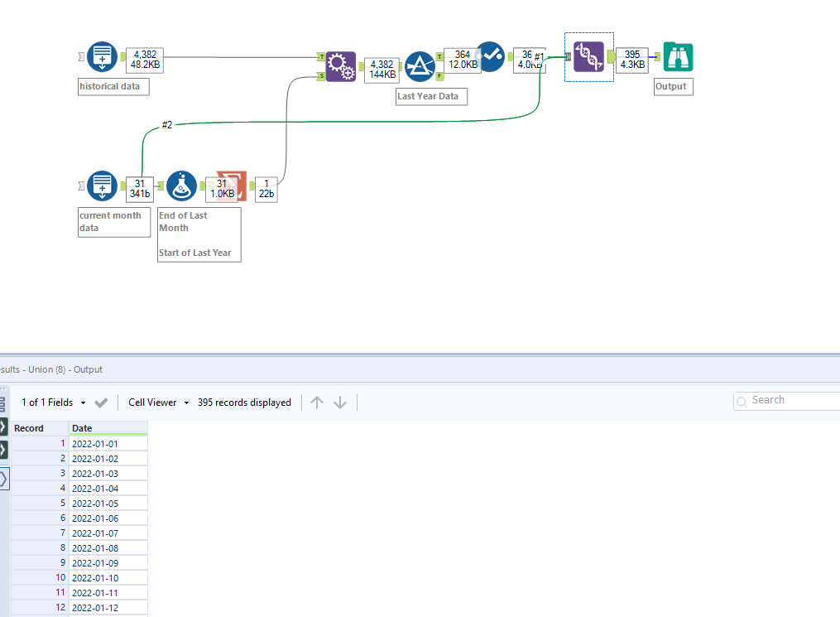The image size is (840, 617).
Task: Select the Record column header
Action: pos(40,428)
